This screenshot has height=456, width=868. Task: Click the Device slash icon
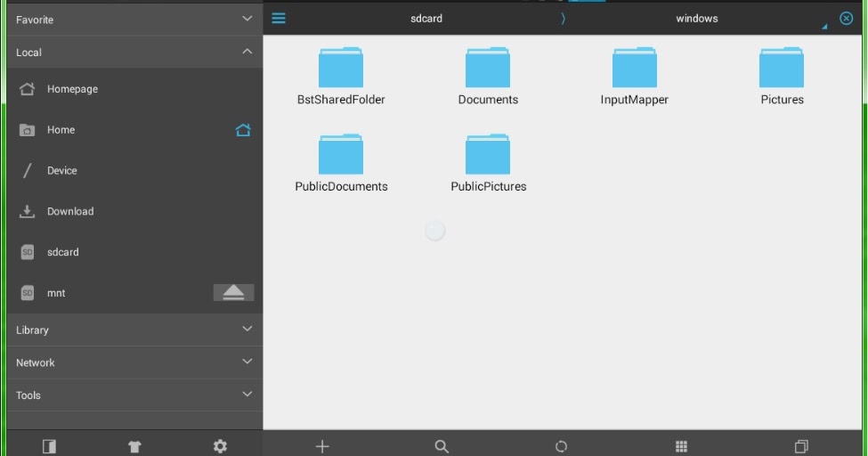[27, 171]
